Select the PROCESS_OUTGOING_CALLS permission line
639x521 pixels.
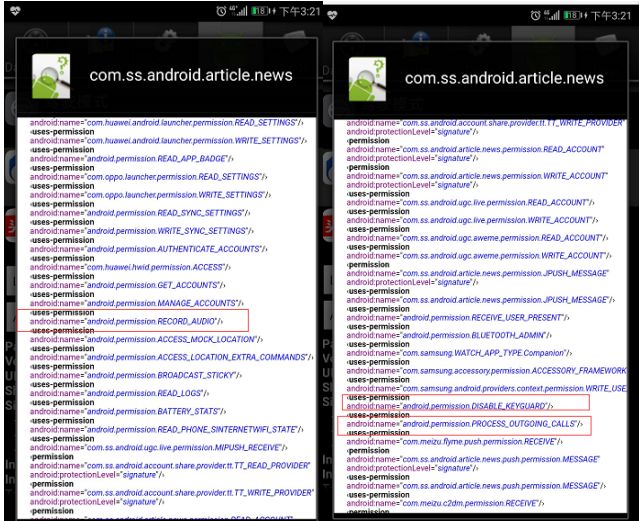click(465, 424)
